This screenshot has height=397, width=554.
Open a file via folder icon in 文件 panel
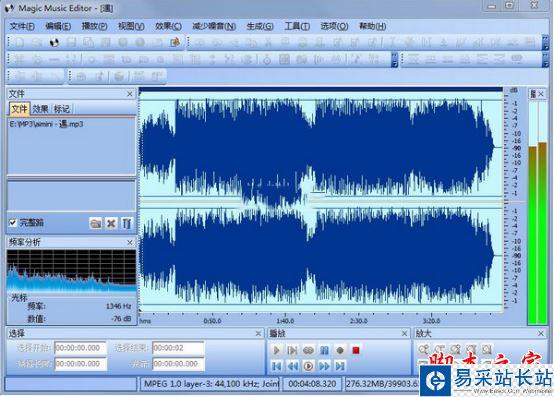point(95,223)
